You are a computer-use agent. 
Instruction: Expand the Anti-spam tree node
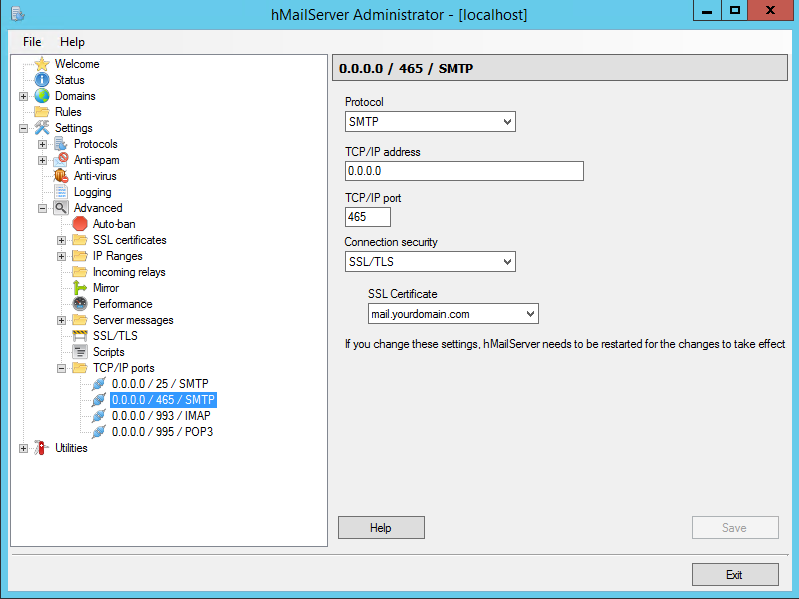[43, 160]
